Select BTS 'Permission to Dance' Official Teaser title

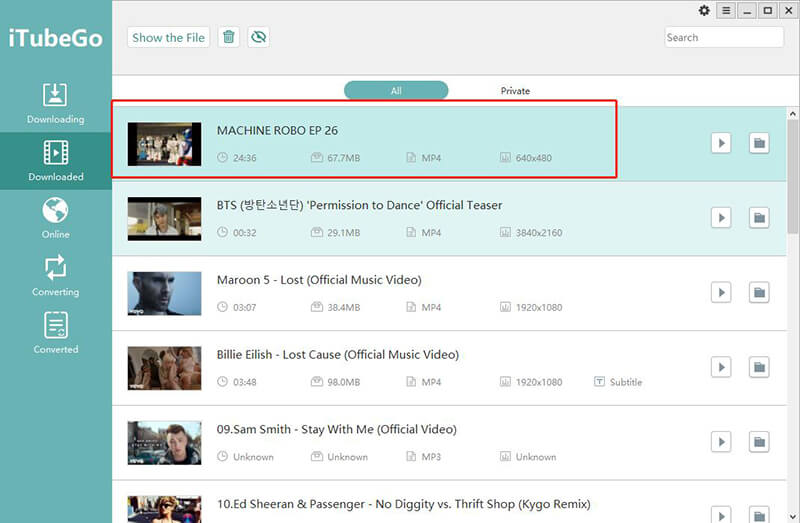pyautogui.click(x=359, y=205)
